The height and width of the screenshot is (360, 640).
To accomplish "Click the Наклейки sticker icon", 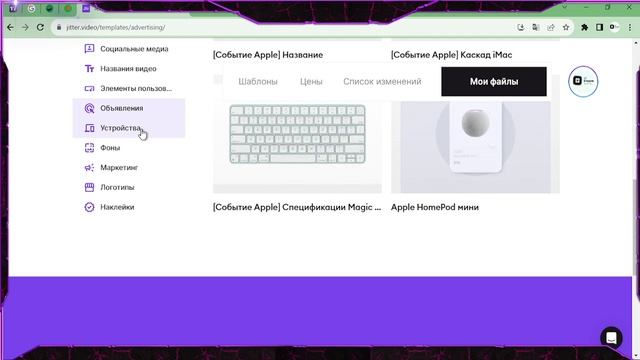I will point(89,207).
